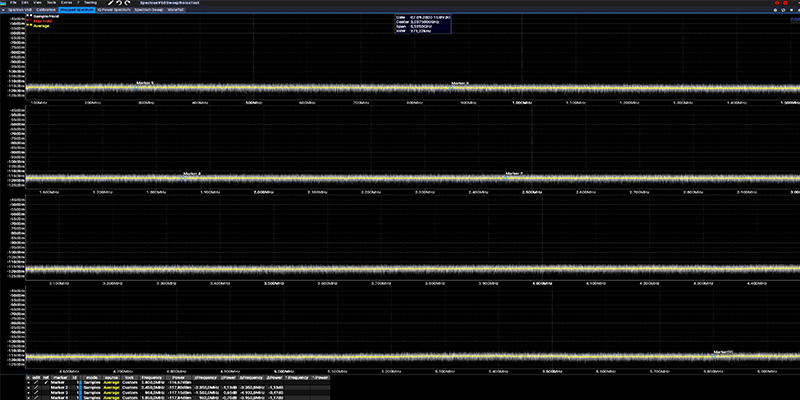
Task: Open Custom lock dropdown for Marker 3
Action: [x=130, y=392]
